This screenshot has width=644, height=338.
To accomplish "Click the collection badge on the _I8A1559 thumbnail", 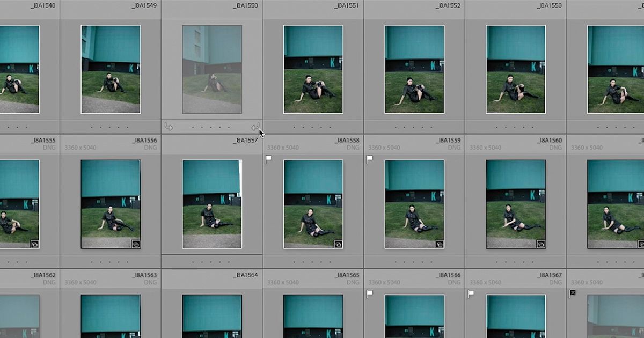I will 440,244.
